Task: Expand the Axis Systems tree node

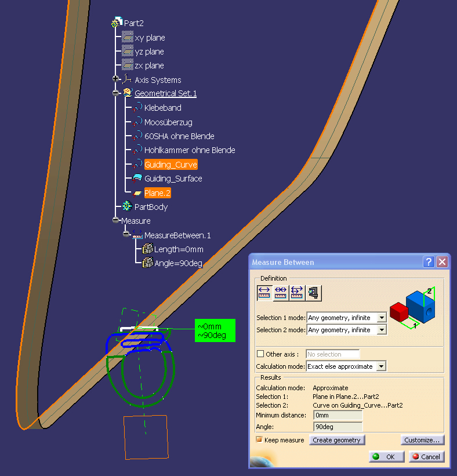Action: pyautogui.click(x=115, y=79)
